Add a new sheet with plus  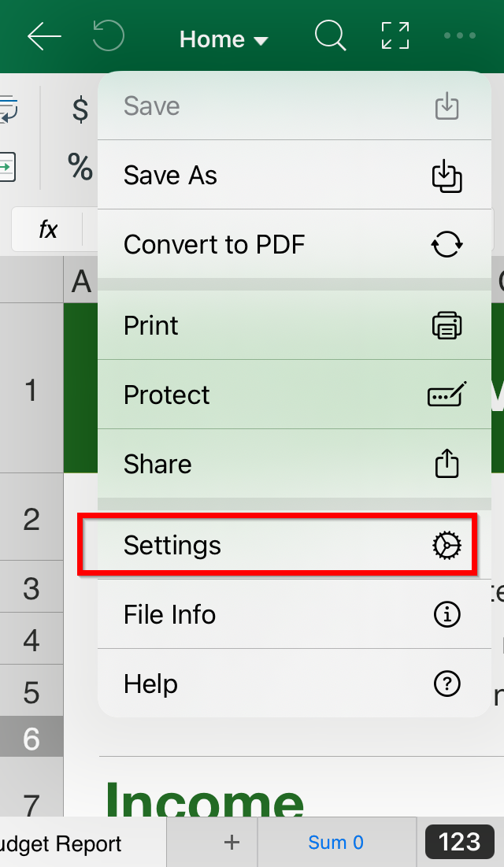point(232,842)
